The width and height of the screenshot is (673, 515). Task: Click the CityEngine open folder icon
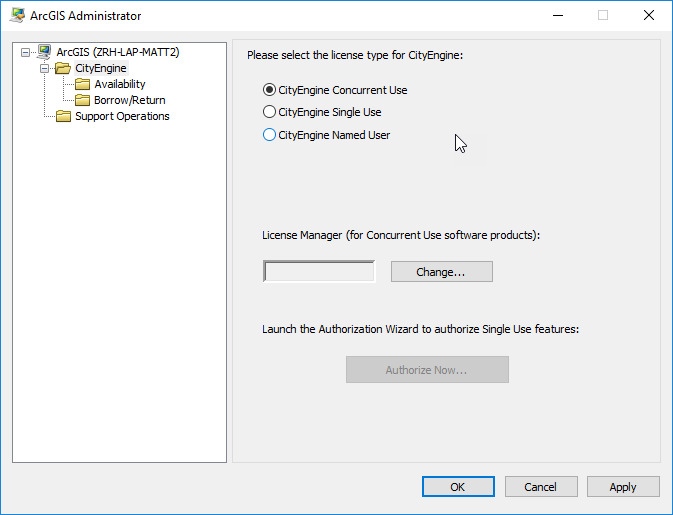(x=63, y=68)
